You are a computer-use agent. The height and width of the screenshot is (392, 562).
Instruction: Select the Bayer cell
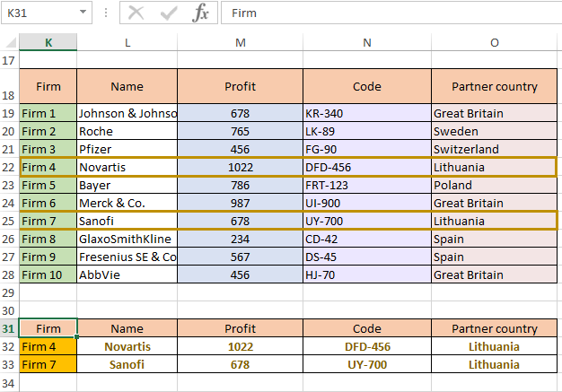(127, 185)
